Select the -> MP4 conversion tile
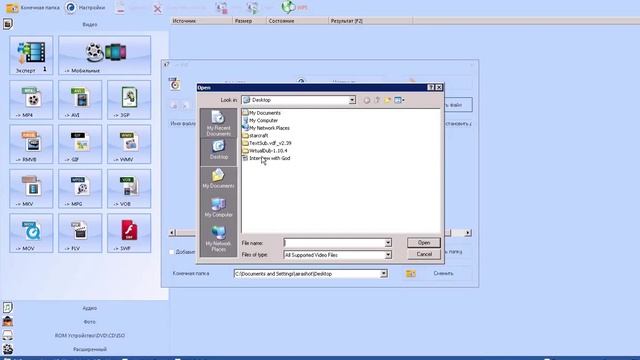Image resolution: width=640 pixels, height=360 pixels. coord(31,100)
